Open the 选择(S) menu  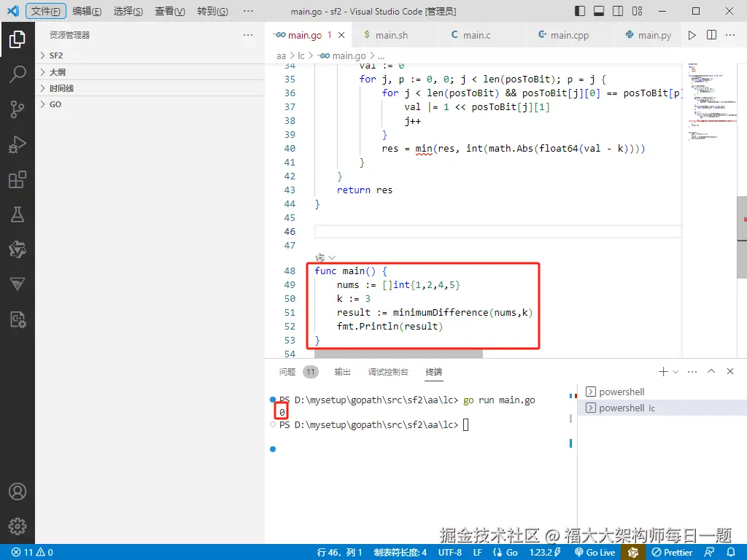[128, 11]
